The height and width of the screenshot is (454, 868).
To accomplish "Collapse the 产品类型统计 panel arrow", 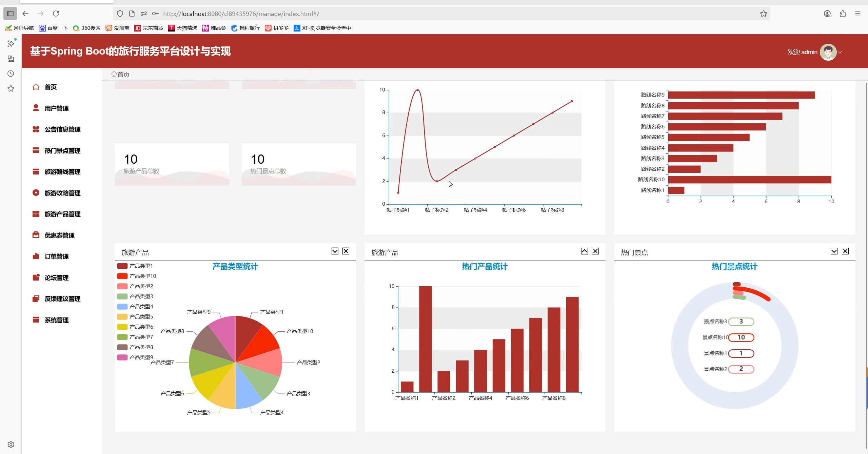I will [x=335, y=251].
